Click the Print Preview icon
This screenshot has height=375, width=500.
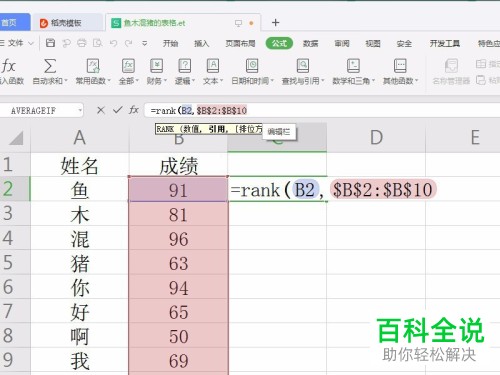click(97, 43)
